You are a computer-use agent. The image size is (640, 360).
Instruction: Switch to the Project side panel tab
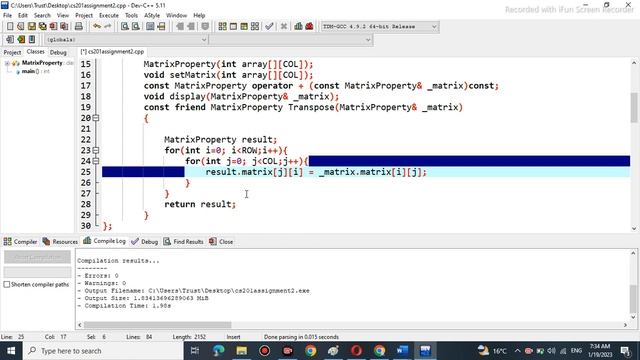12,52
